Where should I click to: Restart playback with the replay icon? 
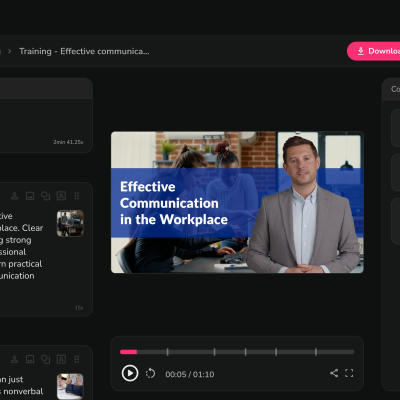click(x=150, y=373)
